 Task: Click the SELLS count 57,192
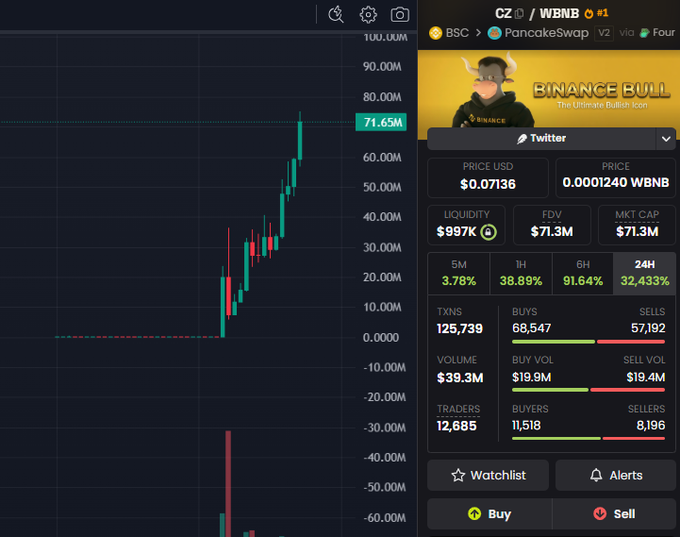[648, 328]
